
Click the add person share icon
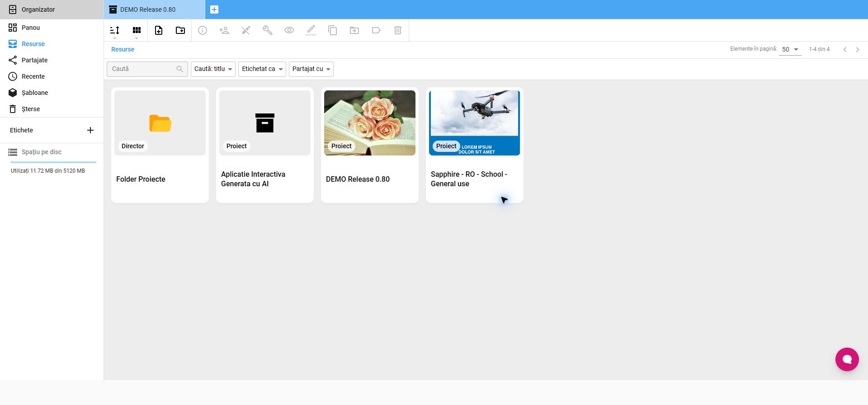point(224,30)
